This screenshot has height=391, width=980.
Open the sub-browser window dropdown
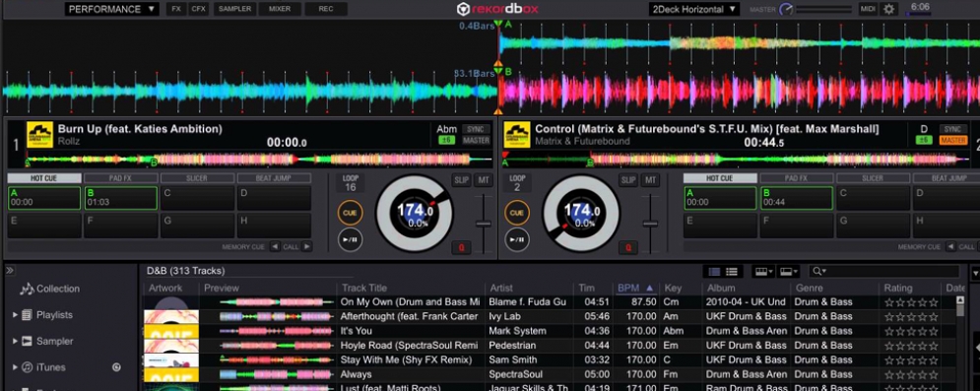point(788,272)
